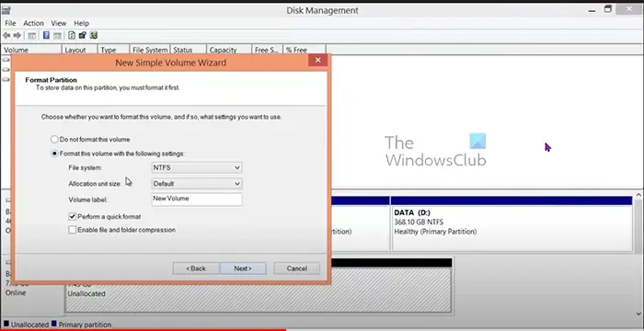
Task: Toggle 'Perform a quick format' checkbox
Action: click(73, 216)
